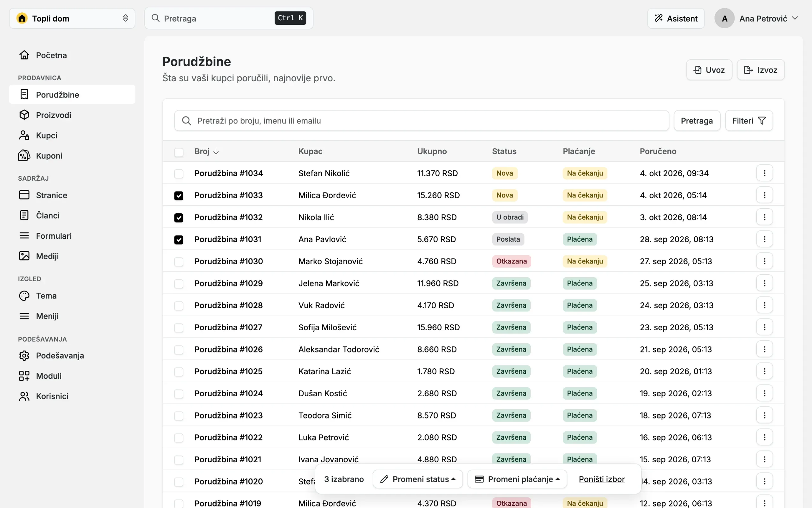This screenshot has width=812, height=508.
Task: Focus the top Pretraga Ctrl K search box
Action: 229,18
